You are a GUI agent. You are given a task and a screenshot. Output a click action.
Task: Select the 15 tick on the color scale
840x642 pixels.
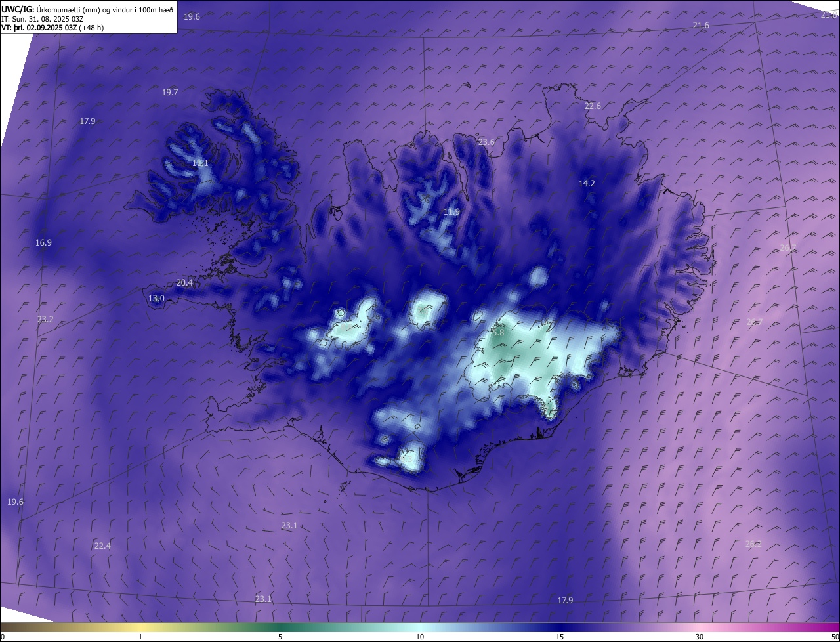tap(560, 637)
